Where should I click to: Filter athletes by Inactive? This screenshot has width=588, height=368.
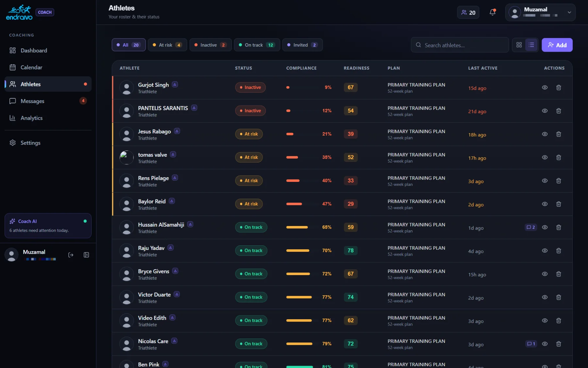pyautogui.click(x=210, y=45)
